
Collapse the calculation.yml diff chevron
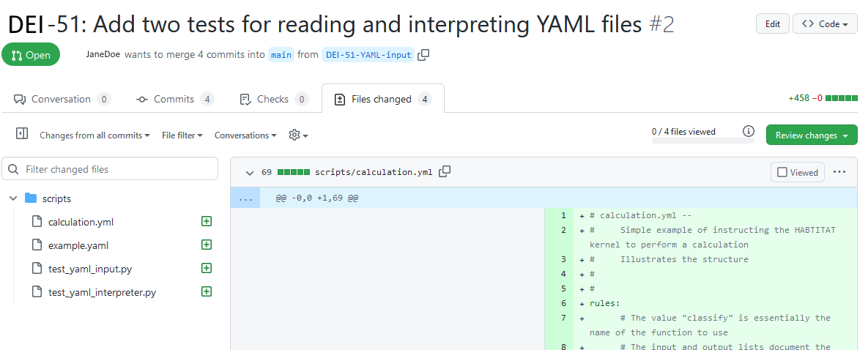(249, 172)
